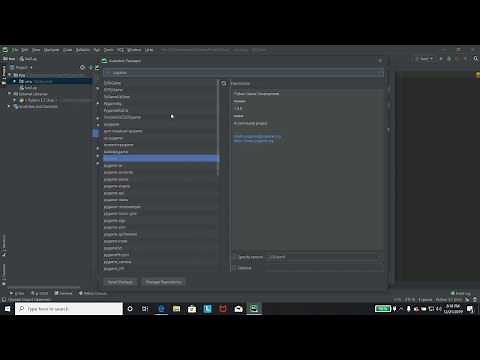Click the package list scrollbar
Image resolution: width=480 pixels, height=360 pixels.
coord(218,127)
